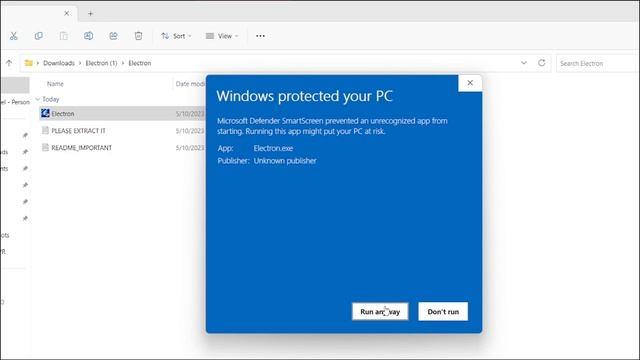Image resolution: width=640 pixels, height=360 pixels.
Task: Click the Copy icon in toolbar
Action: point(38,36)
